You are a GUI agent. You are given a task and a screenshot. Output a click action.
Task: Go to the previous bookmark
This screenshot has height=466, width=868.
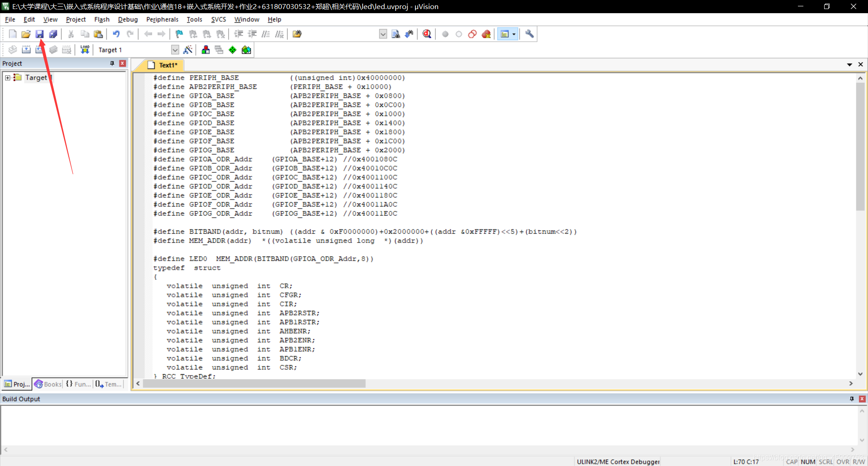[193, 34]
